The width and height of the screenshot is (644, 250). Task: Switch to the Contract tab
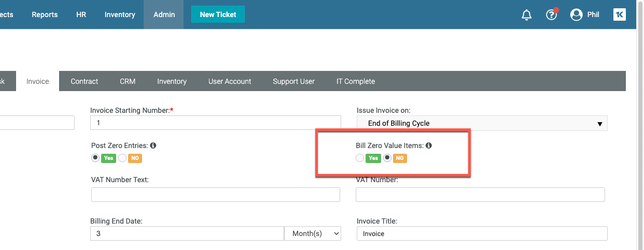[x=85, y=81]
